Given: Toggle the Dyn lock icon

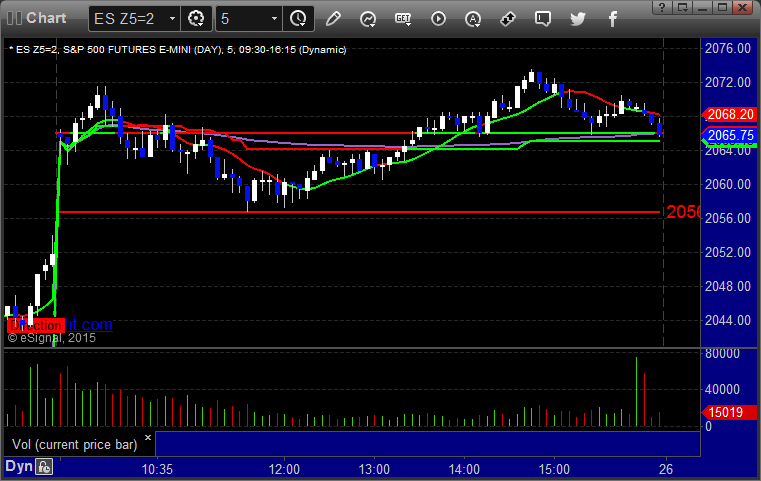Looking at the screenshot, I should pyautogui.click(x=44, y=467).
